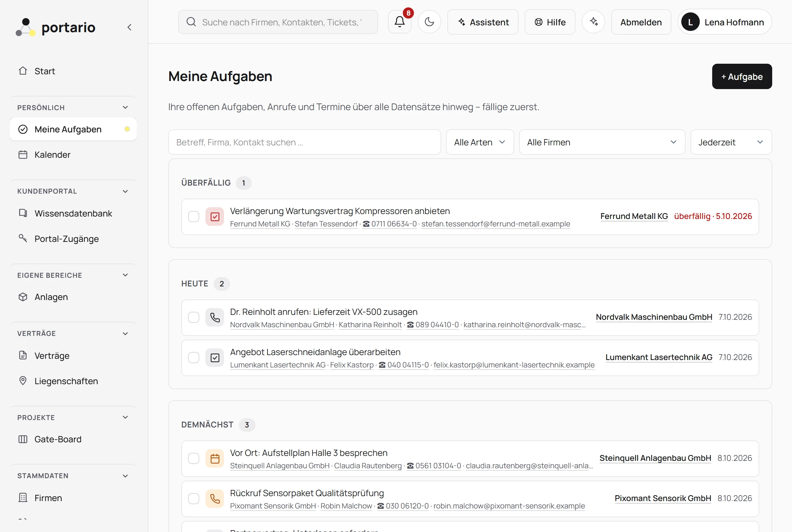This screenshot has width=792, height=532.
Task: Click the global search field
Action: click(x=278, y=22)
